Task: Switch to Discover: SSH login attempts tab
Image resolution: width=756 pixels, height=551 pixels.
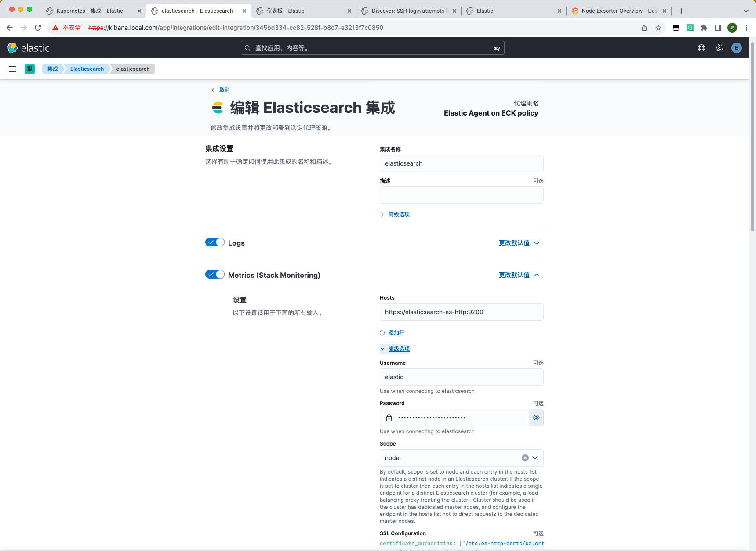Action: coord(408,11)
